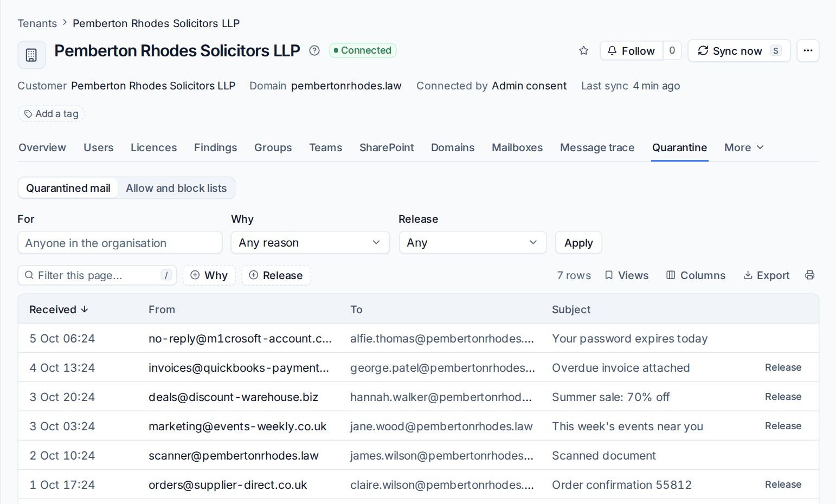Add a Why filter chip
The width and height of the screenshot is (836, 504).
209,275
